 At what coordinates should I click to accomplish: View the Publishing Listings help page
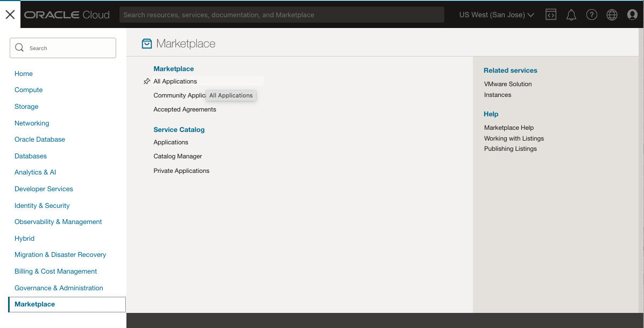[510, 149]
